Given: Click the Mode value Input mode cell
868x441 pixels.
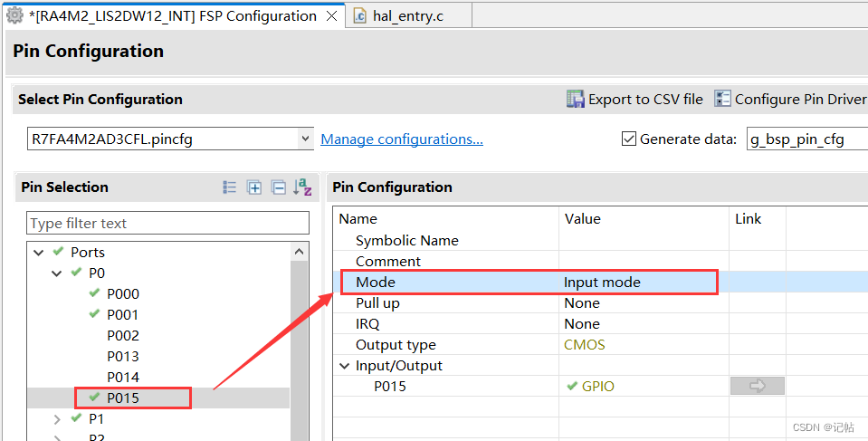Looking at the screenshot, I should point(602,283).
